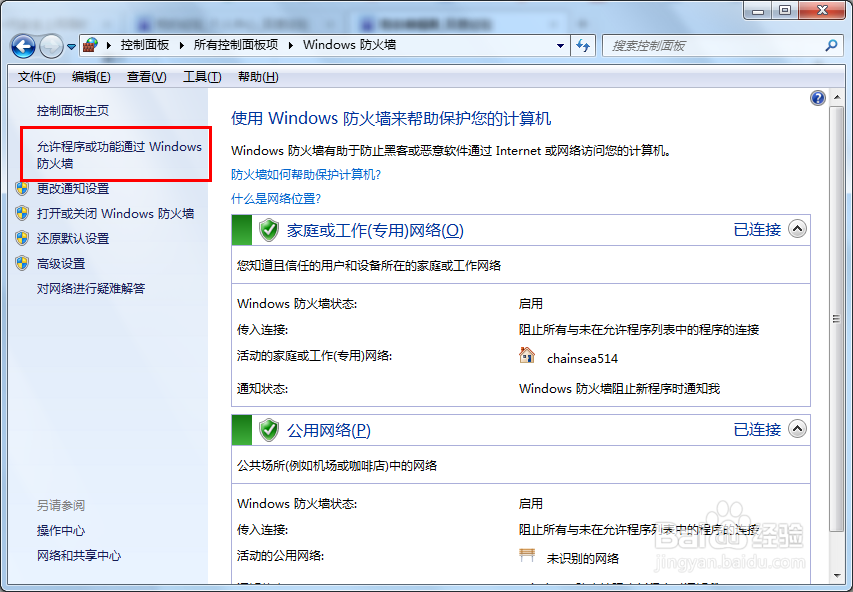This screenshot has height=592, width=853.
Task: Click 公用网络(P) heading
Action: (329, 430)
